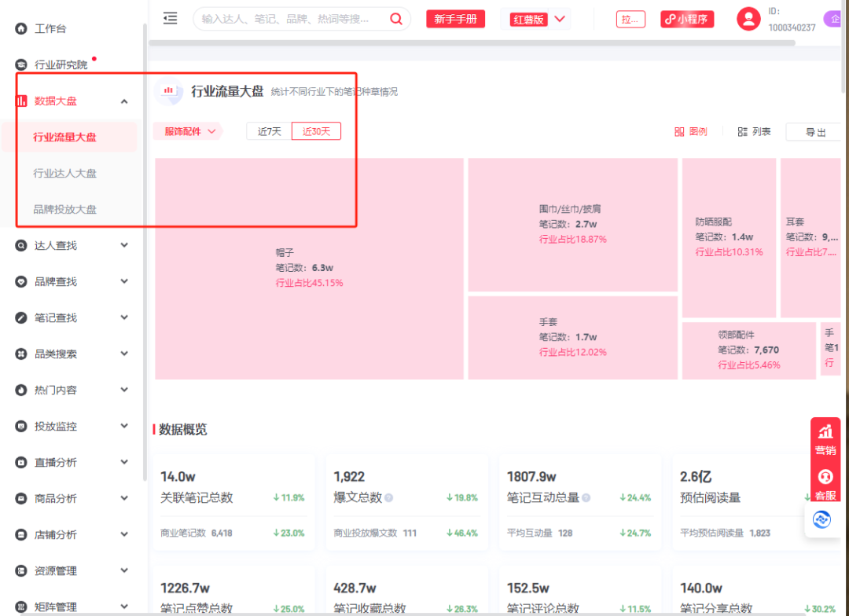
Task: Click the 帽子 treemap block
Action: 309,269
